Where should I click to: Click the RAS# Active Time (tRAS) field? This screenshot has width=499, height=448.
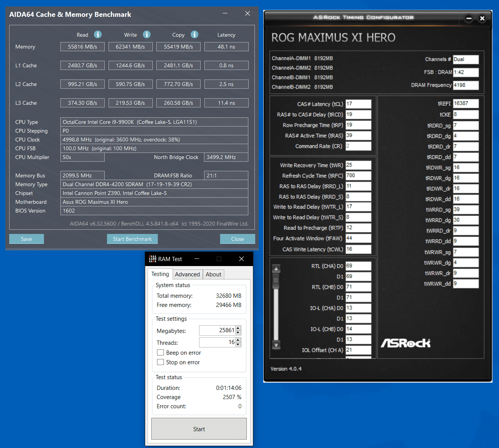[358, 135]
